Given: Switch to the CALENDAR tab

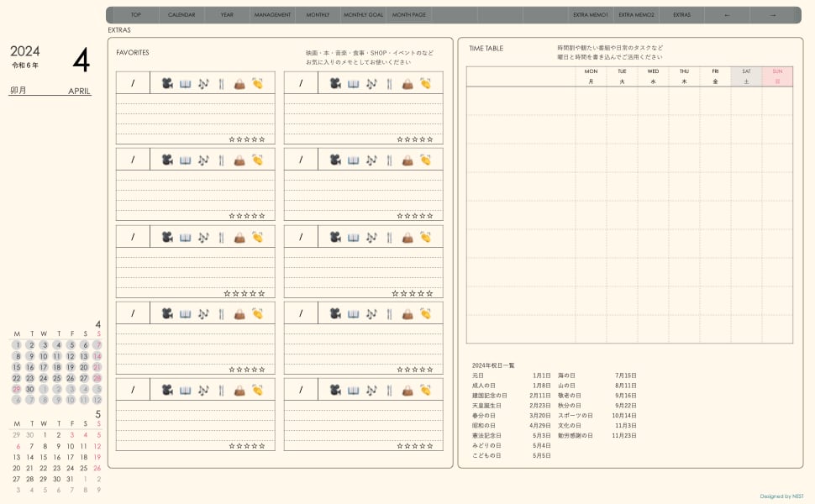Looking at the screenshot, I should (x=181, y=15).
